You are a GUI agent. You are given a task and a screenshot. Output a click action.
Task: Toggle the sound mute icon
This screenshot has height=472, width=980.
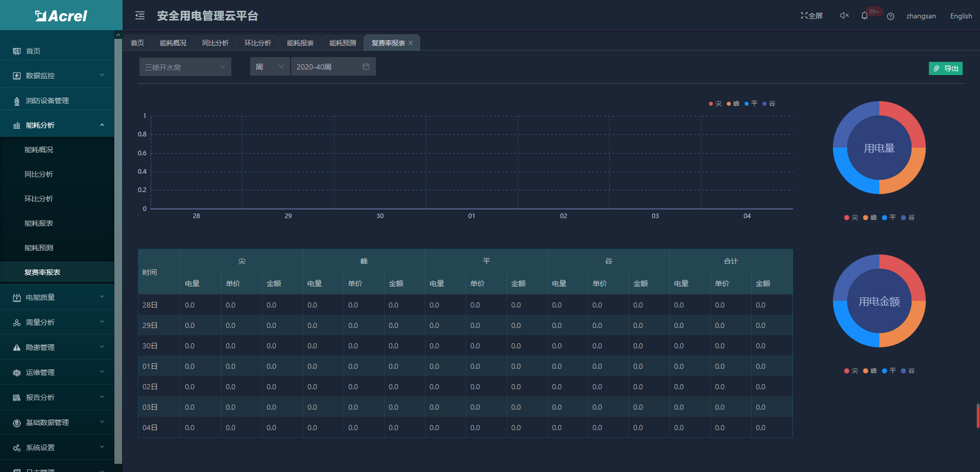844,16
